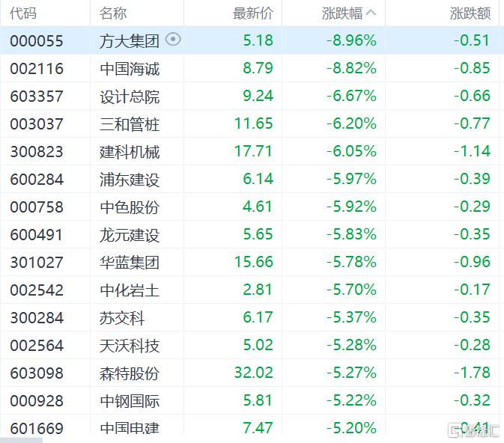Image resolution: width=504 pixels, height=443 pixels.
Task: Click the change percent -5.37%
Action: click(x=351, y=317)
